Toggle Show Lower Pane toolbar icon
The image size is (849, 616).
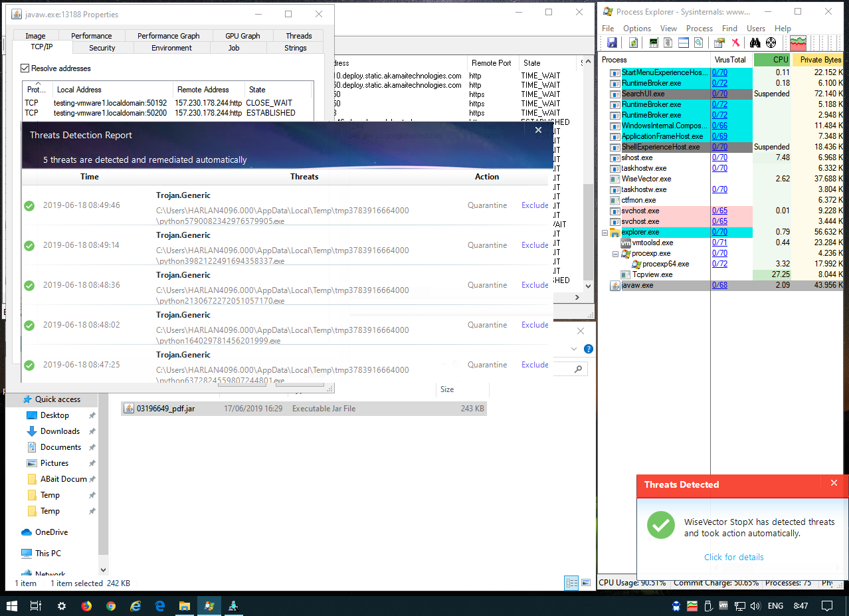(684, 43)
